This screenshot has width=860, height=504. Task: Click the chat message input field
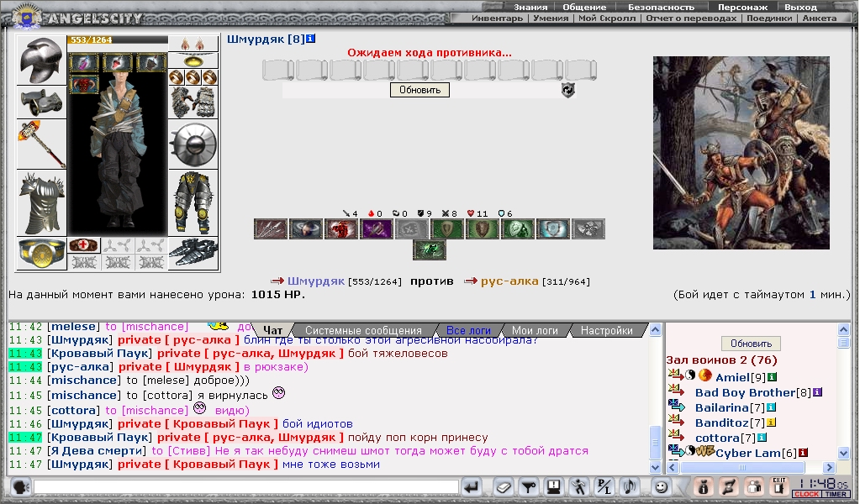coord(246,486)
